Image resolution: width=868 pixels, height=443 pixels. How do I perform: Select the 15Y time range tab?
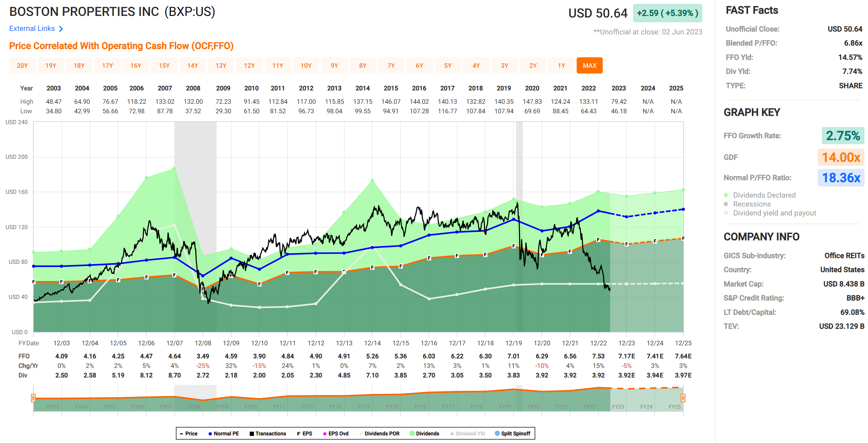[164, 65]
